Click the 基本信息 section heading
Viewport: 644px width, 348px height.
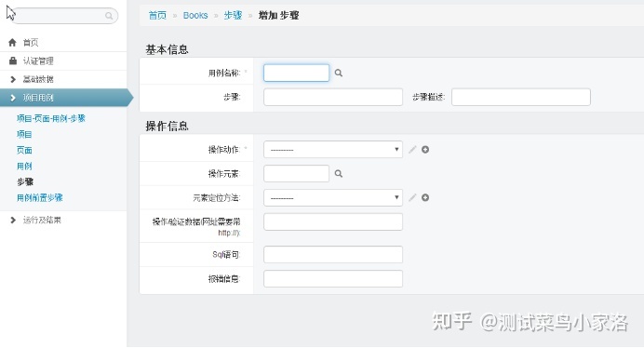tap(167, 49)
